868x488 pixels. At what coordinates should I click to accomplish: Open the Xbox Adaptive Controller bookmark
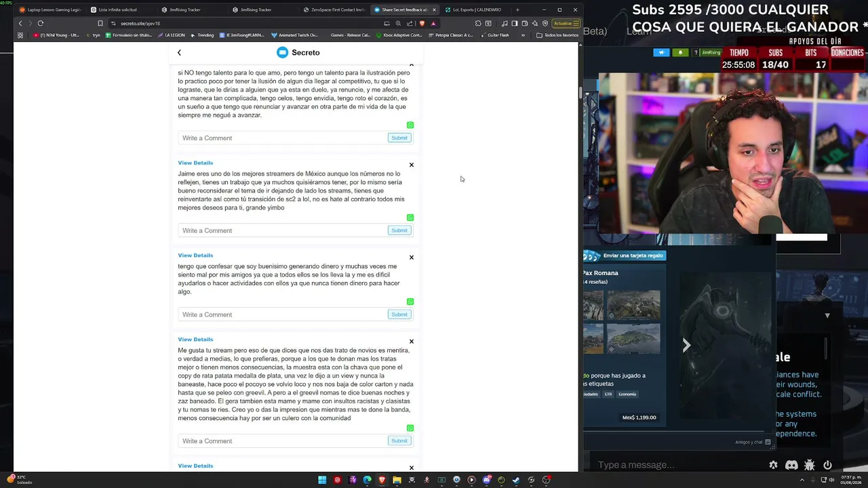400,35
